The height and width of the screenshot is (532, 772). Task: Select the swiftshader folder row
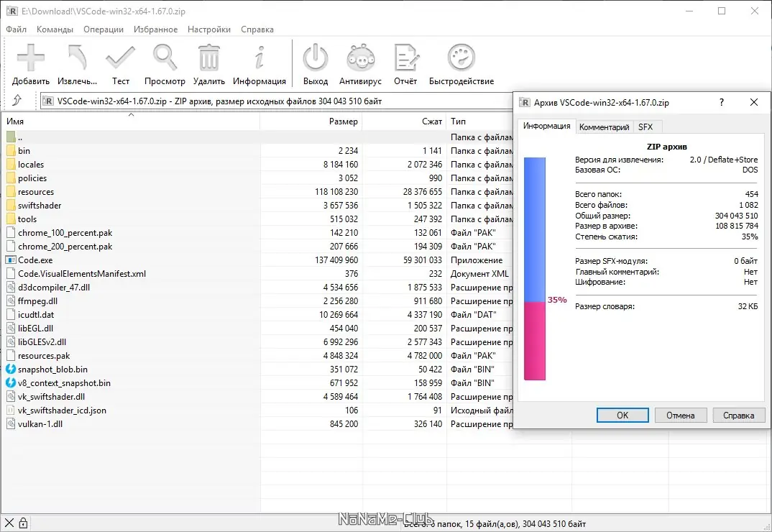click(256, 206)
